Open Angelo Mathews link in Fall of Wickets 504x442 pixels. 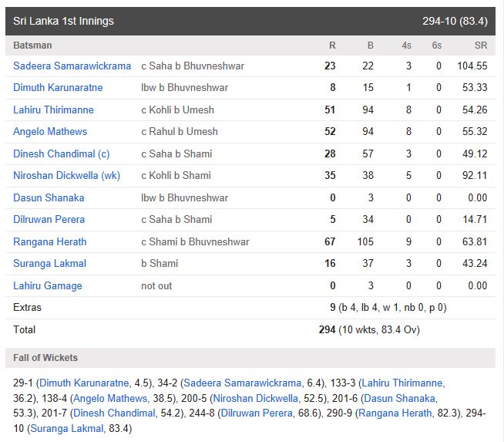point(110,398)
